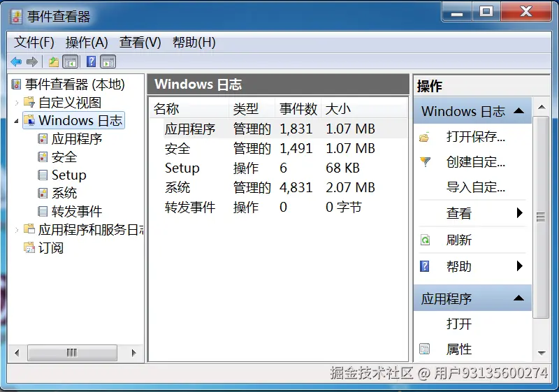Click the blue Back arrow in toolbar
Screen dimensions: 559x392
point(16,62)
